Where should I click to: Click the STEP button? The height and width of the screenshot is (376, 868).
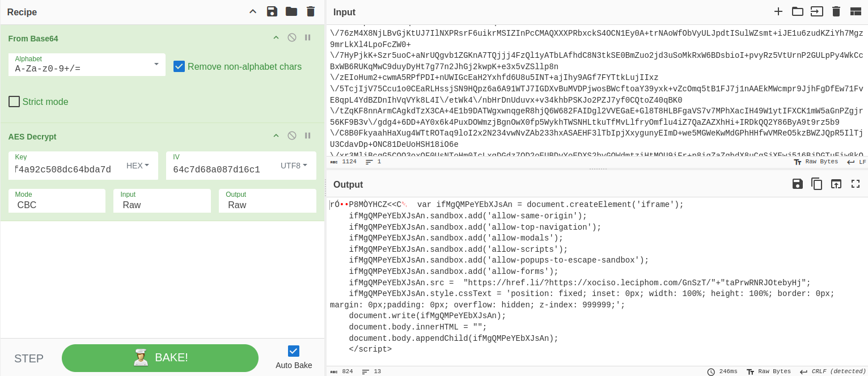click(x=29, y=358)
